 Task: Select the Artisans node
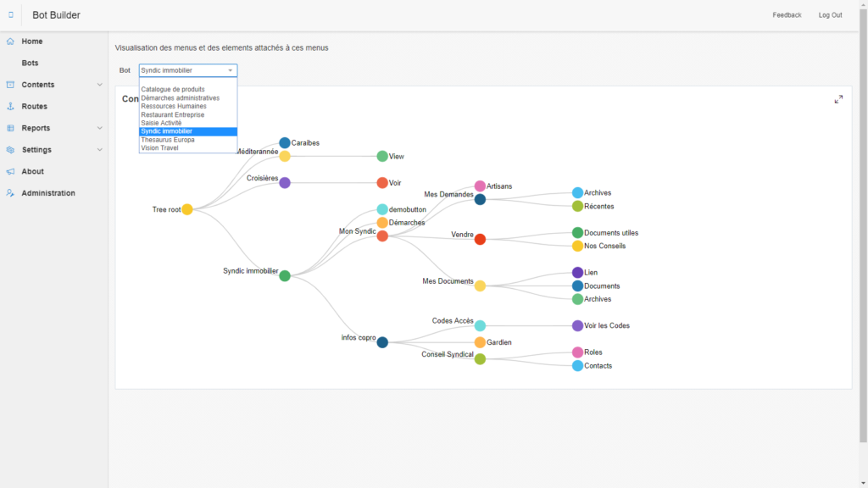[480, 186]
